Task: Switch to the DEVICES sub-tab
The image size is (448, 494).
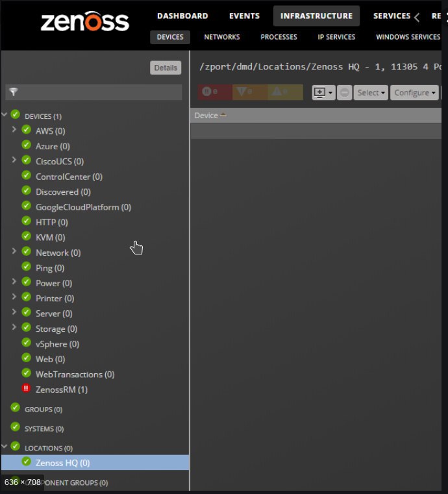Action: [x=170, y=37]
